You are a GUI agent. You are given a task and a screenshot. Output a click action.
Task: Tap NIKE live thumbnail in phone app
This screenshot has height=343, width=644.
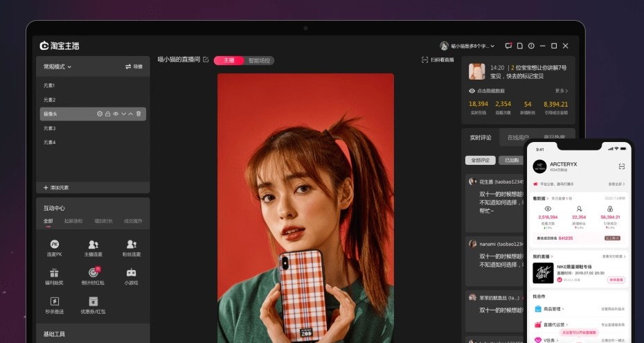point(543,273)
